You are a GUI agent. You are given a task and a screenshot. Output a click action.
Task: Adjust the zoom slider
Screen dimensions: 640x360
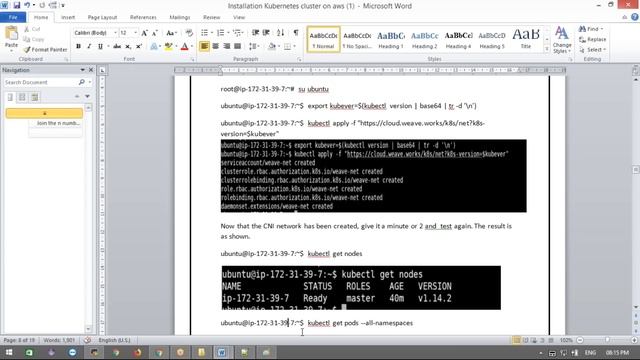[x=607, y=340]
